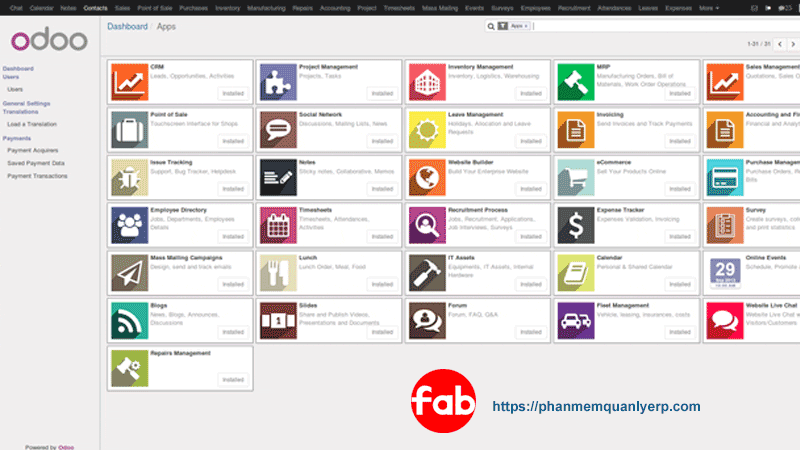800x450 pixels.
Task: Open the IT Assets hammer icon
Action: [427, 273]
